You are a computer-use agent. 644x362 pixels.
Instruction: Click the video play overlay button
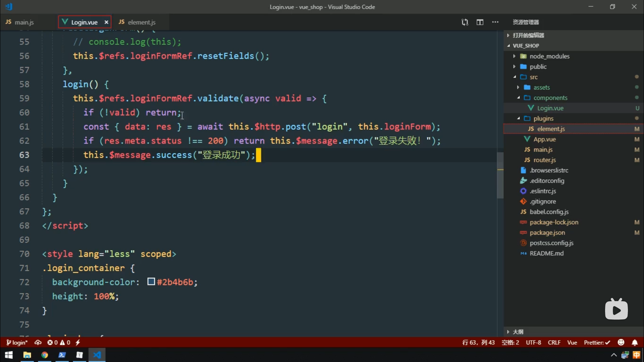point(616,309)
